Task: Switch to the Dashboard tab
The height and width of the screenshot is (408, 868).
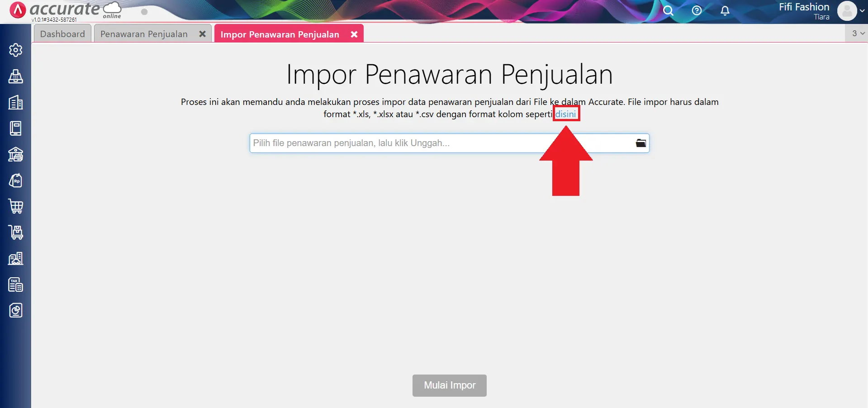Action: [x=62, y=33]
